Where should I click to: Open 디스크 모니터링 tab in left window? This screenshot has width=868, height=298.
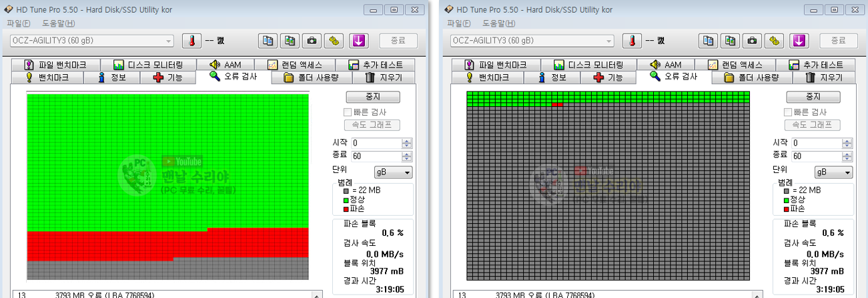[148, 65]
